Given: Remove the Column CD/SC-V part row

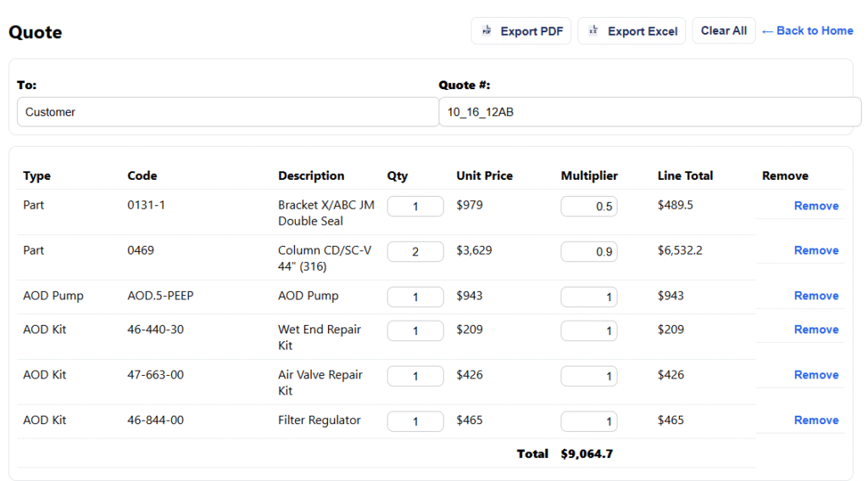Looking at the screenshot, I should coord(815,250).
